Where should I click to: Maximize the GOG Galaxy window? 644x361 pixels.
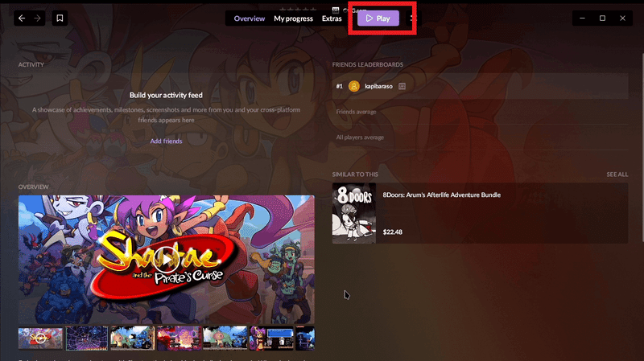tap(602, 18)
